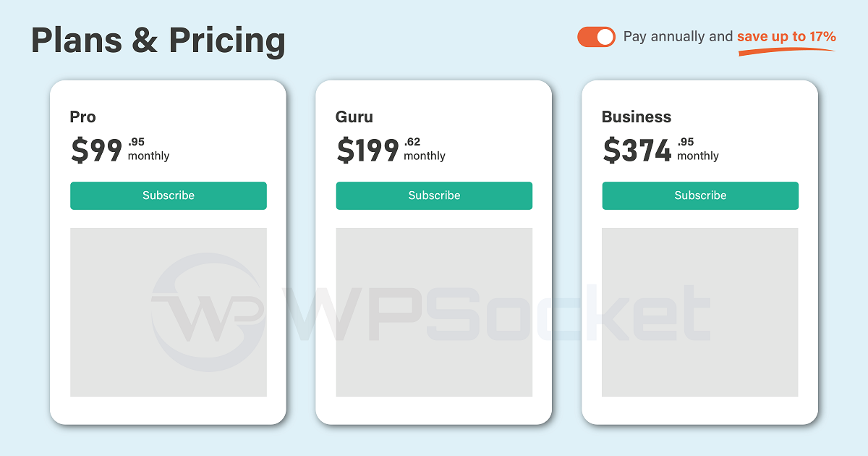Click the Guru plan title
This screenshot has width=868, height=456.
click(354, 117)
